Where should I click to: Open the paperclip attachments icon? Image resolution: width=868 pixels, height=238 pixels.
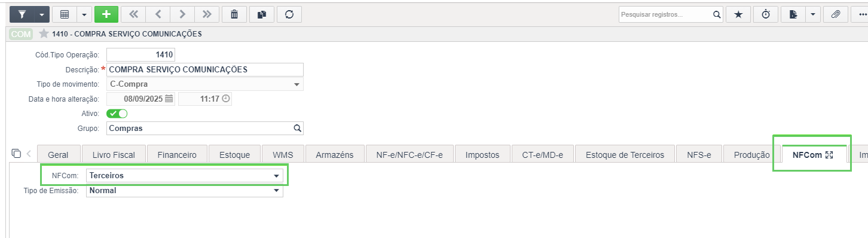(835, 14)
